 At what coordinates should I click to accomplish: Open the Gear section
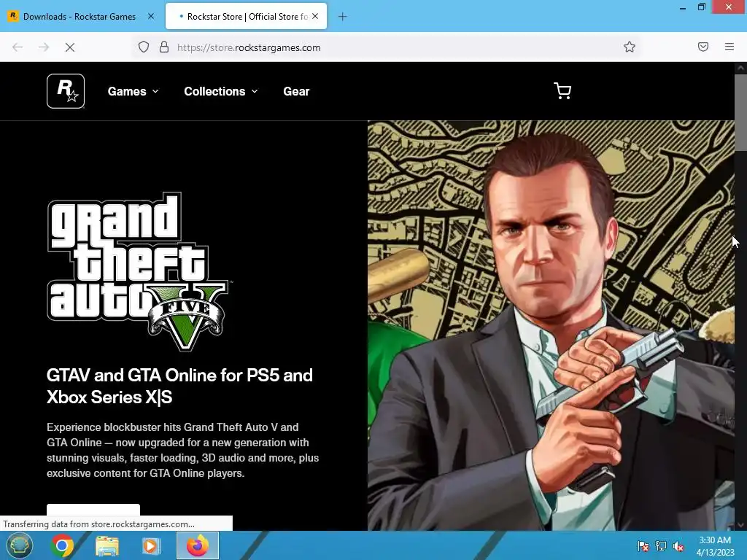pyautogui.click(x=296, y=91)
